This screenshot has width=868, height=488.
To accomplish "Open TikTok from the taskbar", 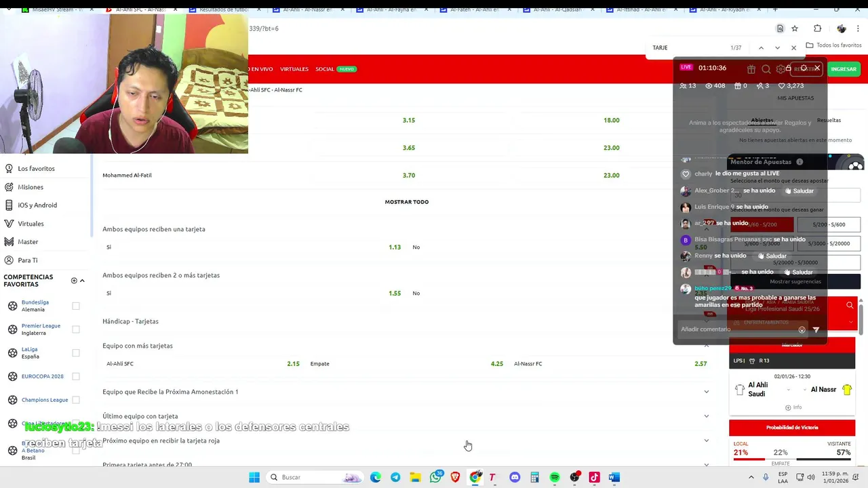I will 594,477.
